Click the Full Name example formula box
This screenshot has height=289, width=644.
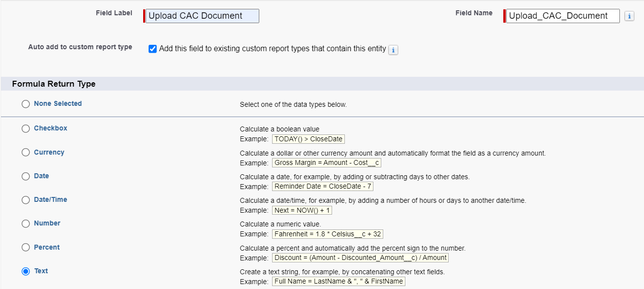click(338, 282)
